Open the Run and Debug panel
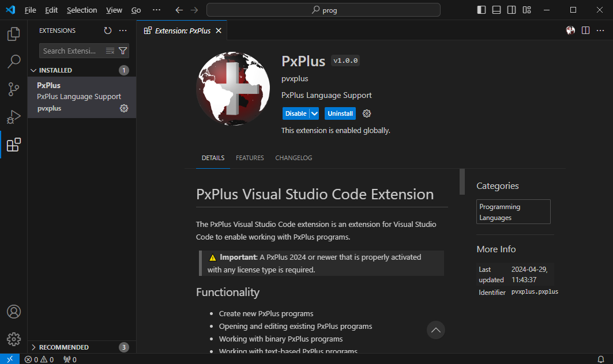613x364 pixels. pos(13,117)
